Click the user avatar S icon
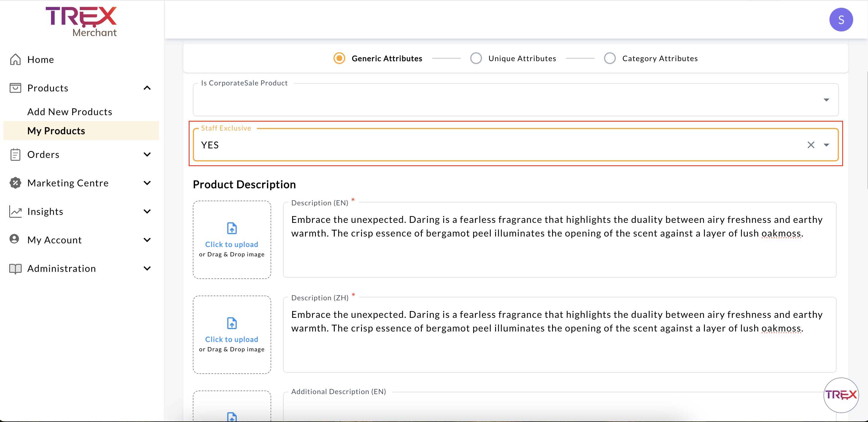The width and height of the screenshot is (868, 422). coord(841,20)
